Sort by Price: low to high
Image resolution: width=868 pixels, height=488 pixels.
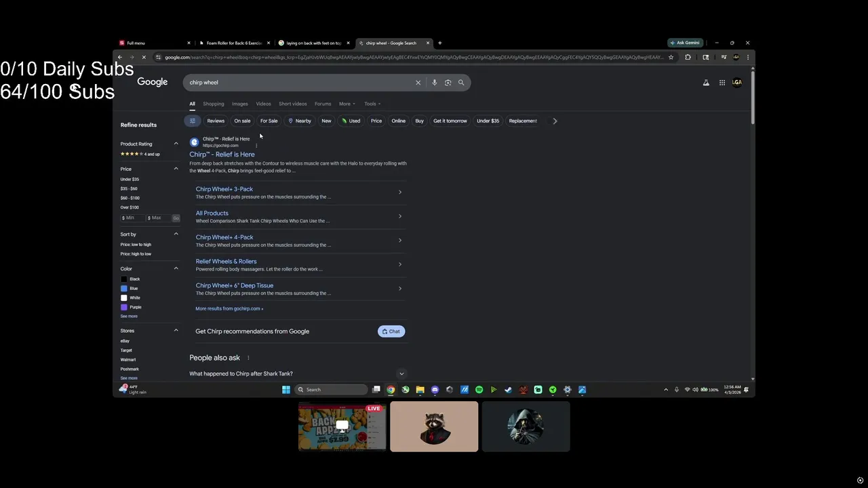click(x=136, y=245)
